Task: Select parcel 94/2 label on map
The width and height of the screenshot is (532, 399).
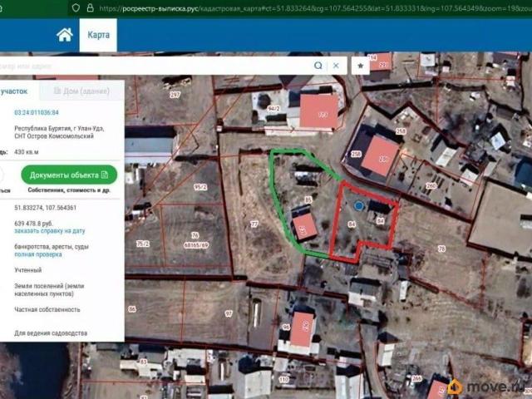Action: pyautogui.click(x=273, y=109)
